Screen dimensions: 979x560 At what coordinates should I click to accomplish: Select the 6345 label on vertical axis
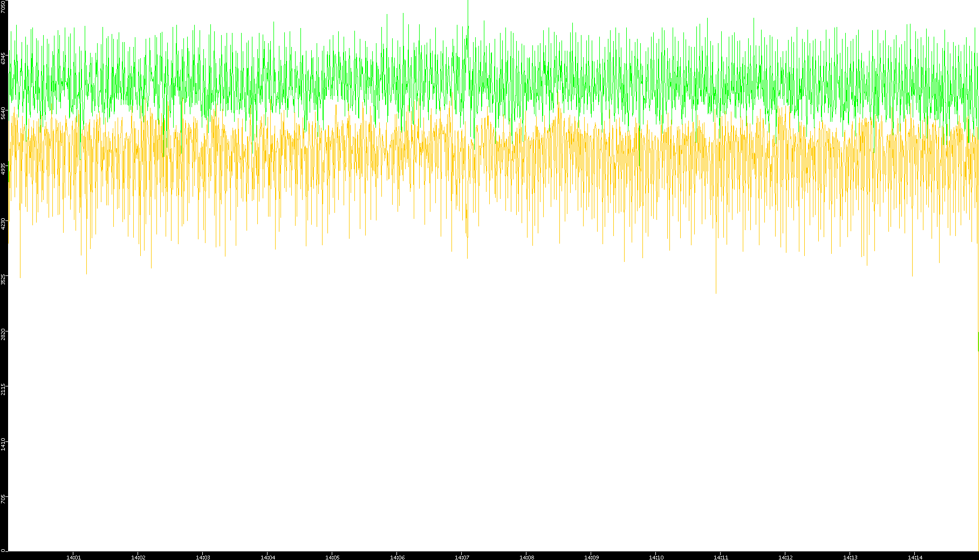(4, 58)
